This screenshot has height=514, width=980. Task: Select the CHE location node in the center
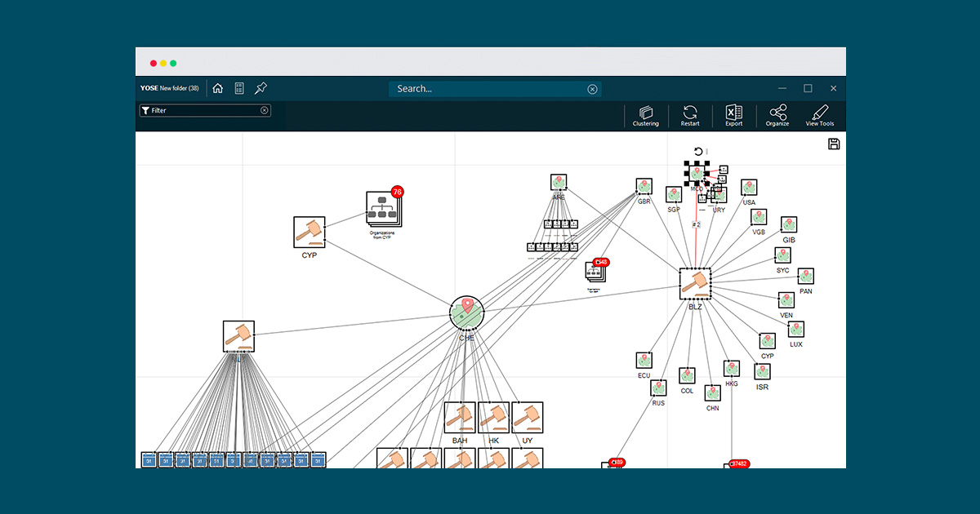[467, 313]
